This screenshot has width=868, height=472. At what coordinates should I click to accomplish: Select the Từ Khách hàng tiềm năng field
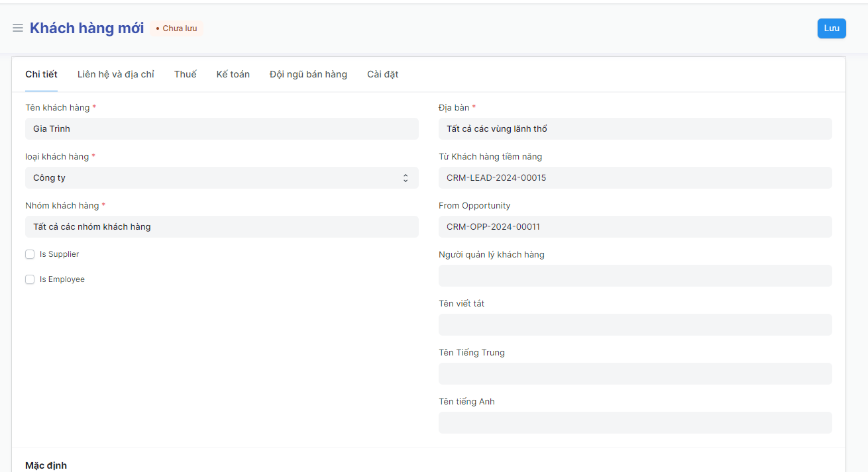point(634,178)
